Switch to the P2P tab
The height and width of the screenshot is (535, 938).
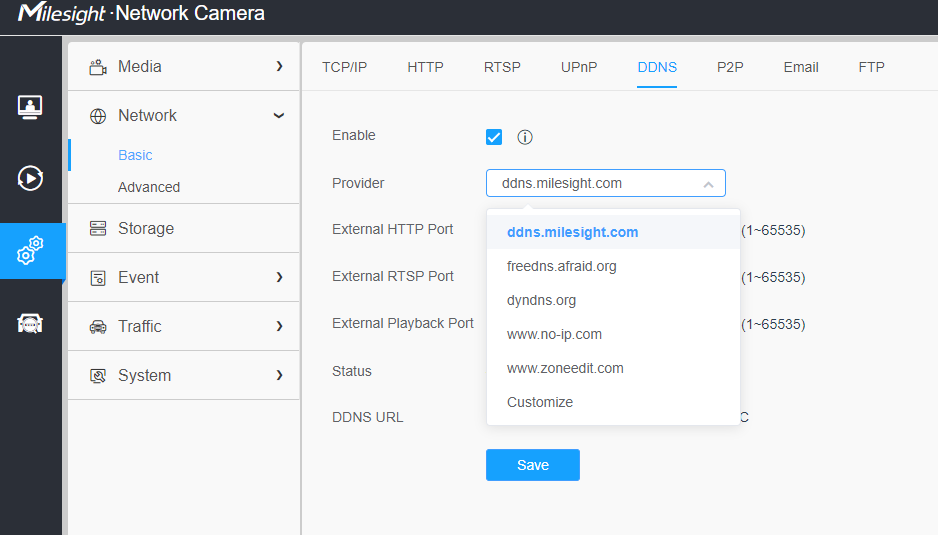(730, 67)
